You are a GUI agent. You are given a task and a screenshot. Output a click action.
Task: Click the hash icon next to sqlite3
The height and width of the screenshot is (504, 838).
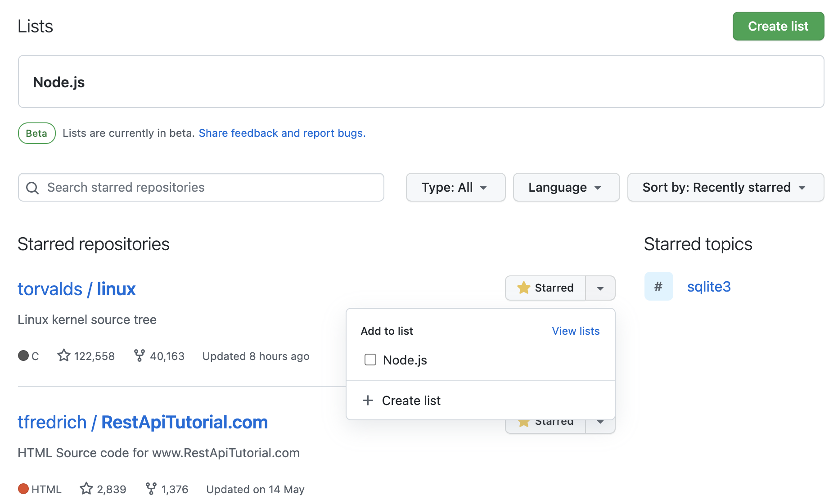[658, 286]
